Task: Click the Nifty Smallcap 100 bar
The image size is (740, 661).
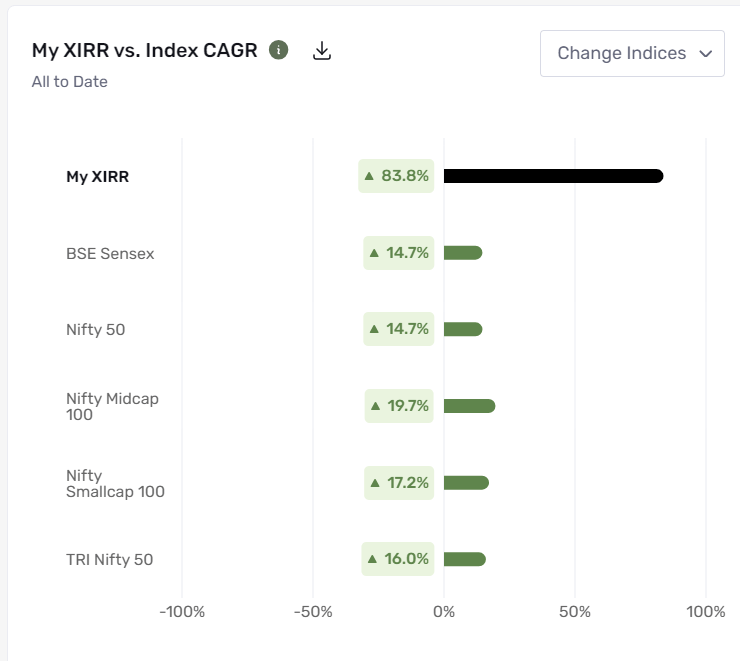Action: click(x=466, y=483)
